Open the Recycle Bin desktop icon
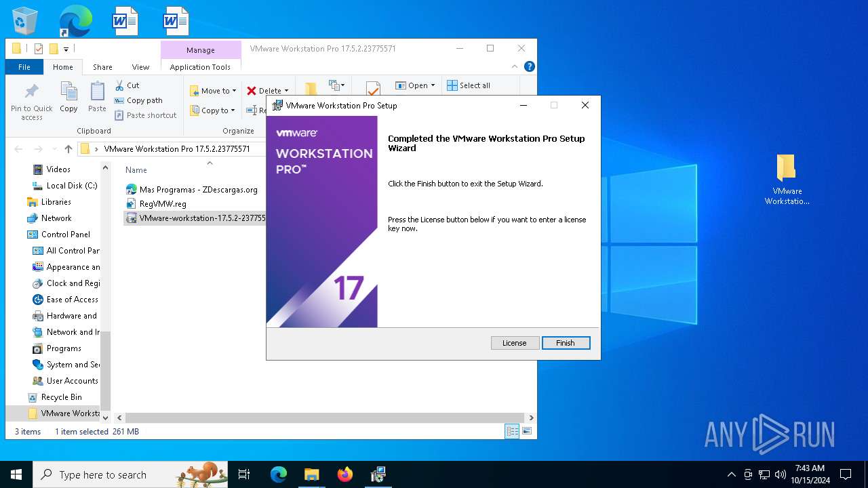Screen dimensions: 868x488 tap(25, 21)
